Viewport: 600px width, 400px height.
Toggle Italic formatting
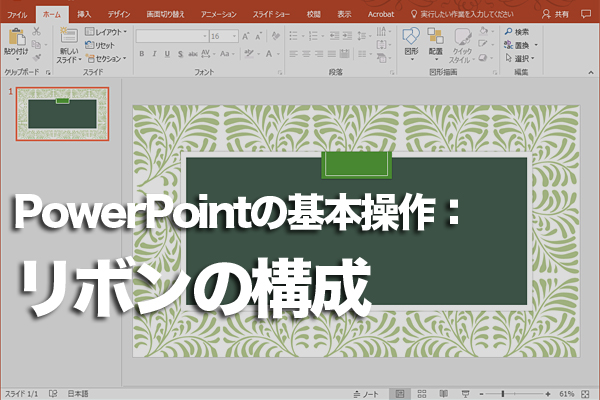click(155, 54)
